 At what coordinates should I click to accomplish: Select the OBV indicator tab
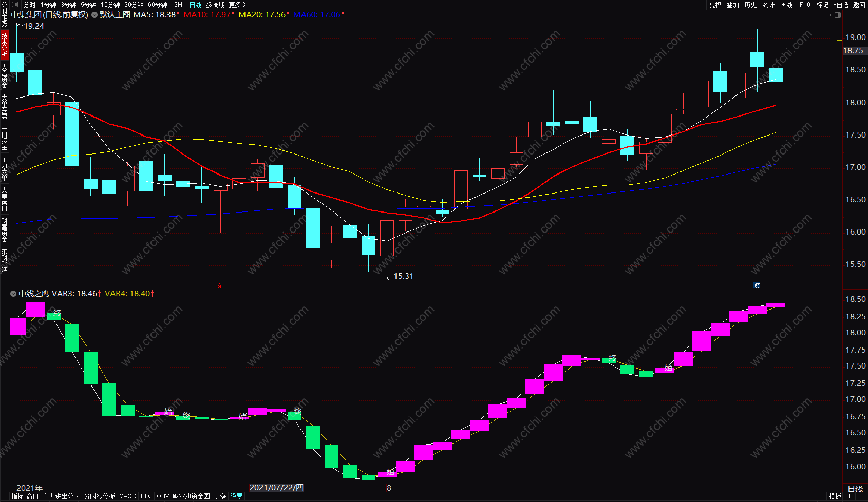(x=163, y=496)
